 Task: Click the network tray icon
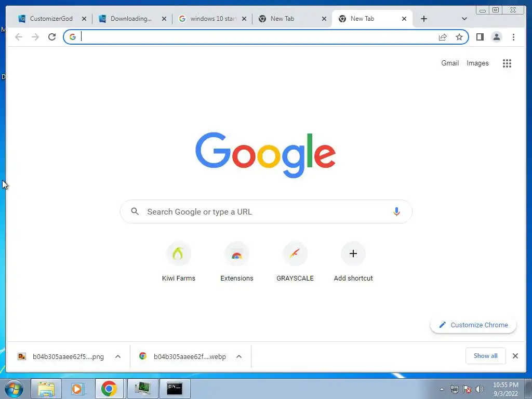[x=454, y=389]
